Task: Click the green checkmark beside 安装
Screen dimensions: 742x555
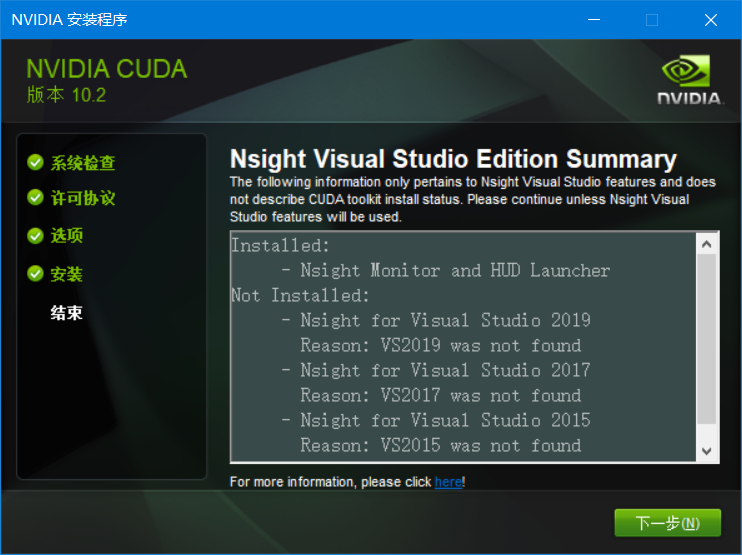Action: click(35, 274)
